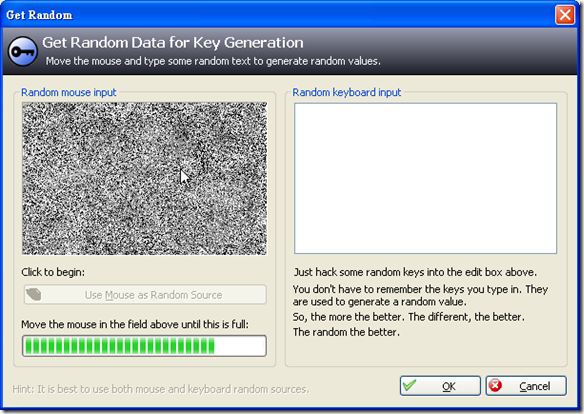Click inside the random keyboard input box
Image resolution: width=584 pixels, height=414 pixels.
[425, 178]
